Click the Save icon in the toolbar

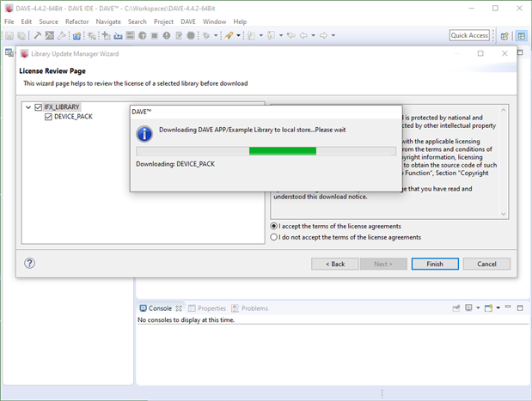pyautogui.click(x=9, y=35)
